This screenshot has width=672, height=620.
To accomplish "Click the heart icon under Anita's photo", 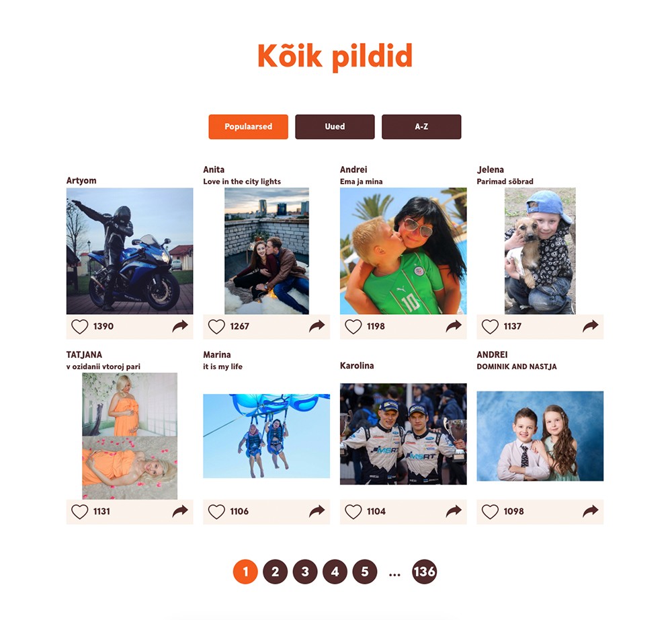I will pos(216,327).
